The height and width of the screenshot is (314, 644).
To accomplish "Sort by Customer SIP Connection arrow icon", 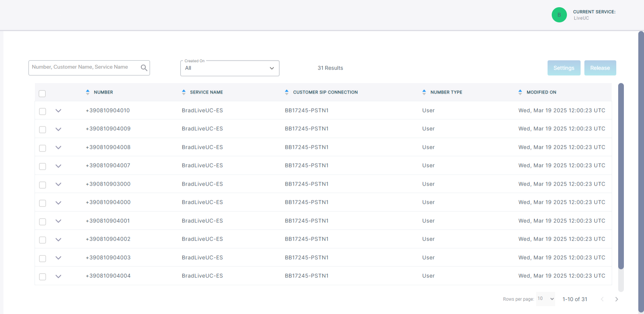I will click(x=287, y=92).
